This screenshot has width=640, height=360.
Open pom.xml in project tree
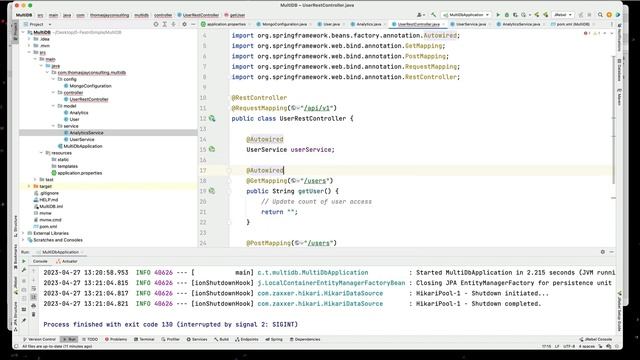tap(48, 227)
